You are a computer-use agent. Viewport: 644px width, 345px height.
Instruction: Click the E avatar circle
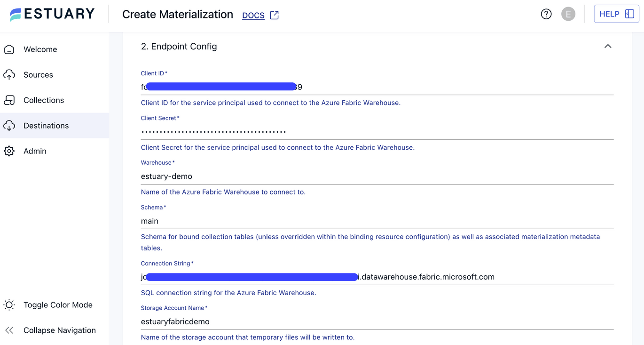[568, 14]
